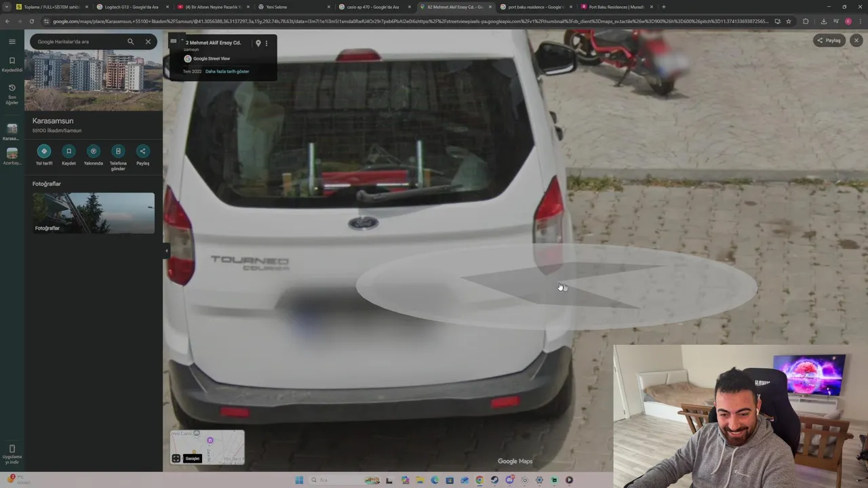Open Karasamsun header photo of buildings
Screen dimensions: 868x488
click(x=94, y=80)
